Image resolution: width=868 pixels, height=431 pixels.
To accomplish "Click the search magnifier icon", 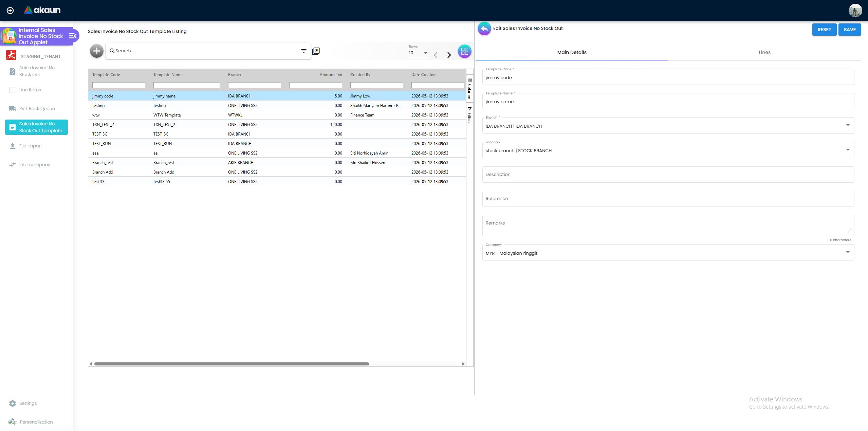I will (112, 51).
